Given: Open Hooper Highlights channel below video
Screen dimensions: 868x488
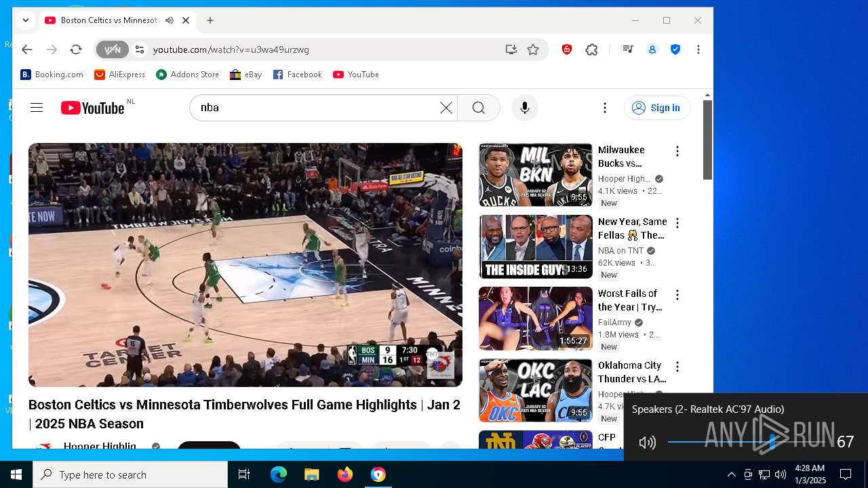Looking at the screenshot, I should (x=100, y=446).
